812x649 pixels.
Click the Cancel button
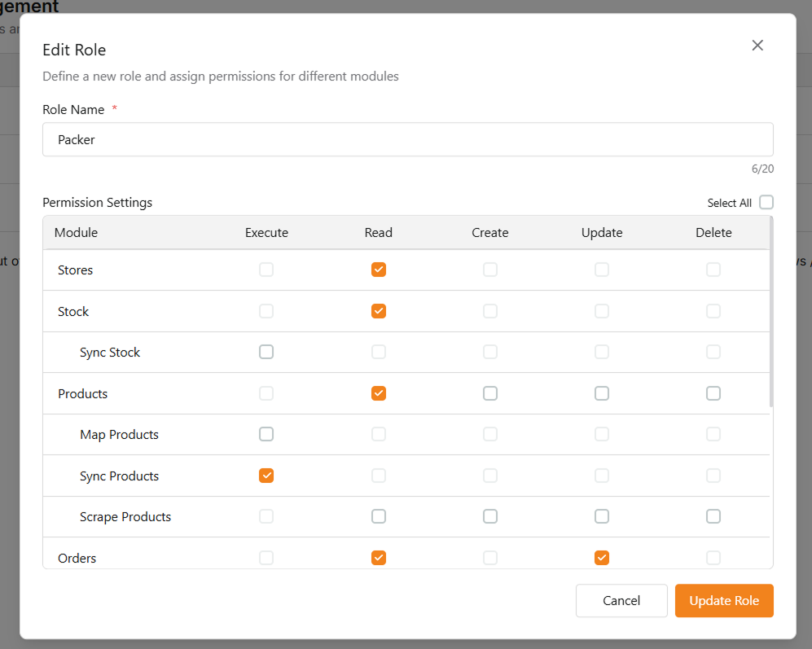click(x=621, y=601)
